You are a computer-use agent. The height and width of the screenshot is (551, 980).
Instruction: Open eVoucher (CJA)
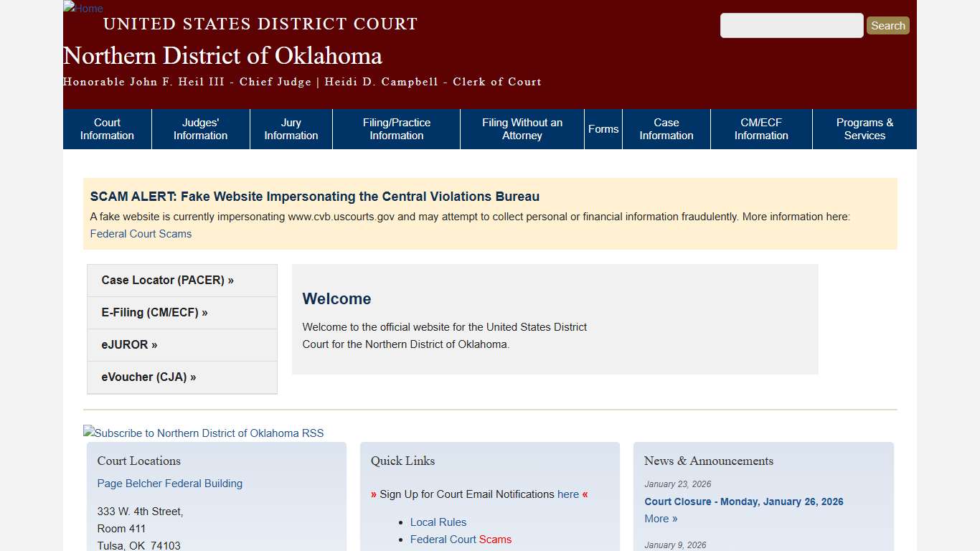[x=148, y=377]
